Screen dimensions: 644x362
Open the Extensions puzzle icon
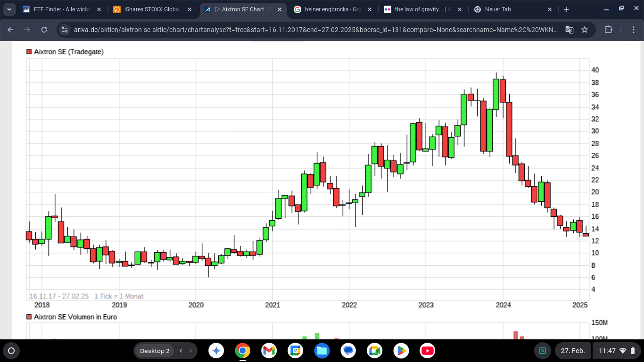click(608, 29)
